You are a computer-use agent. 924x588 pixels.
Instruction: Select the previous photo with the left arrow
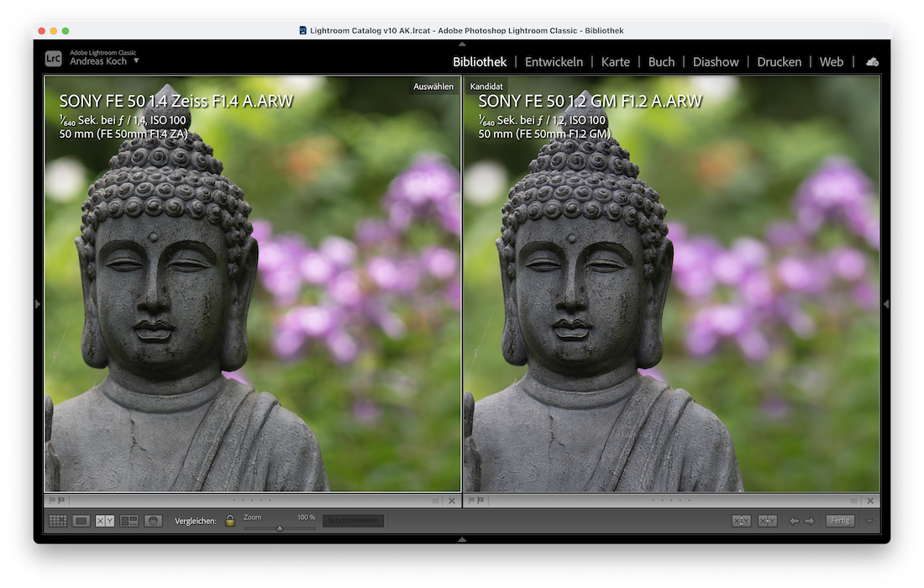(x=794, y=521)
